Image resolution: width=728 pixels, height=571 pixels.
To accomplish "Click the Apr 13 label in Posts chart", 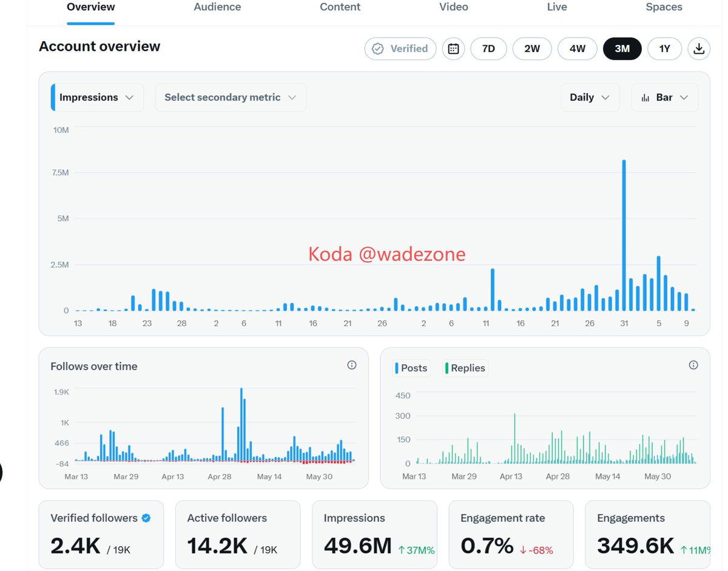I will 511,476.
